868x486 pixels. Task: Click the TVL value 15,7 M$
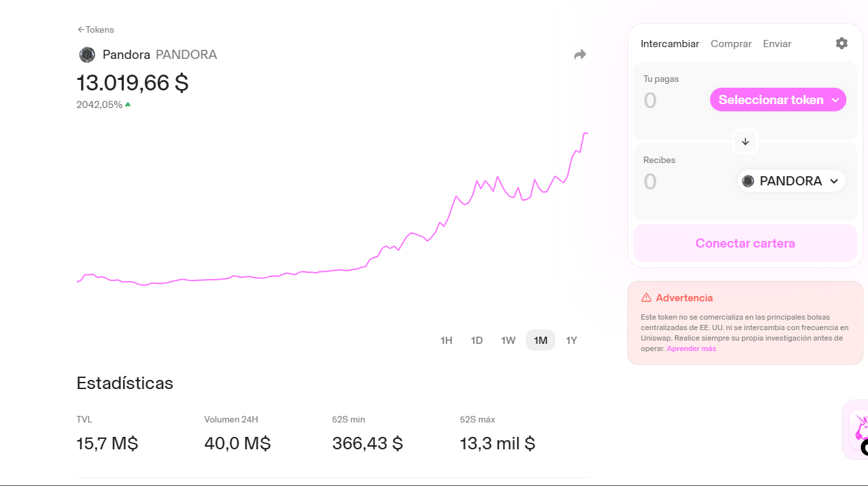108,443
